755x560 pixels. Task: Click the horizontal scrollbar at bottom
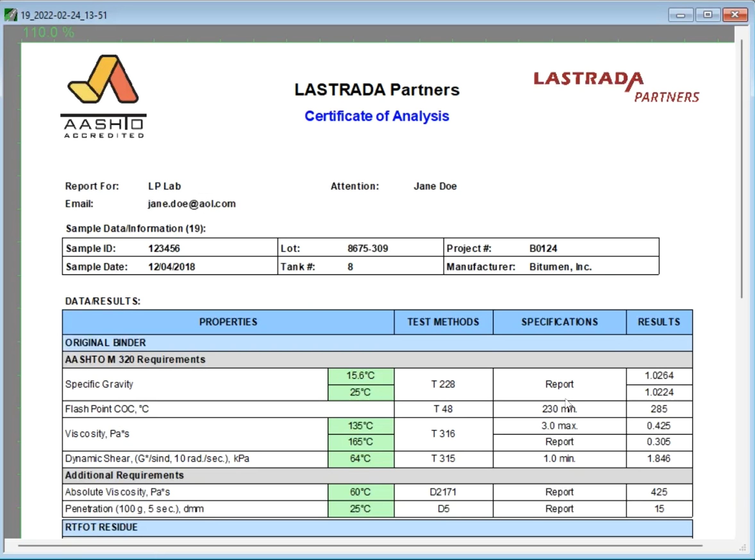point(360,546)
